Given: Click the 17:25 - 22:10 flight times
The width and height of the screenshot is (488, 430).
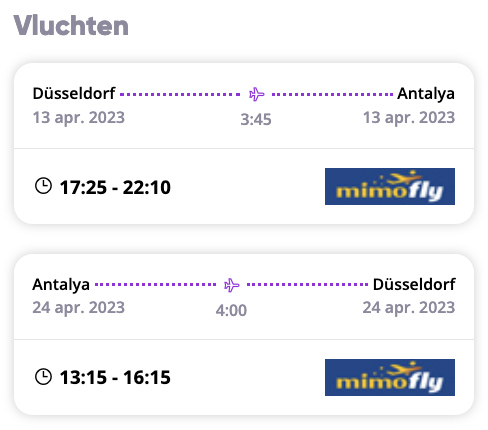Looking at the screenshot, I should 115,187.
